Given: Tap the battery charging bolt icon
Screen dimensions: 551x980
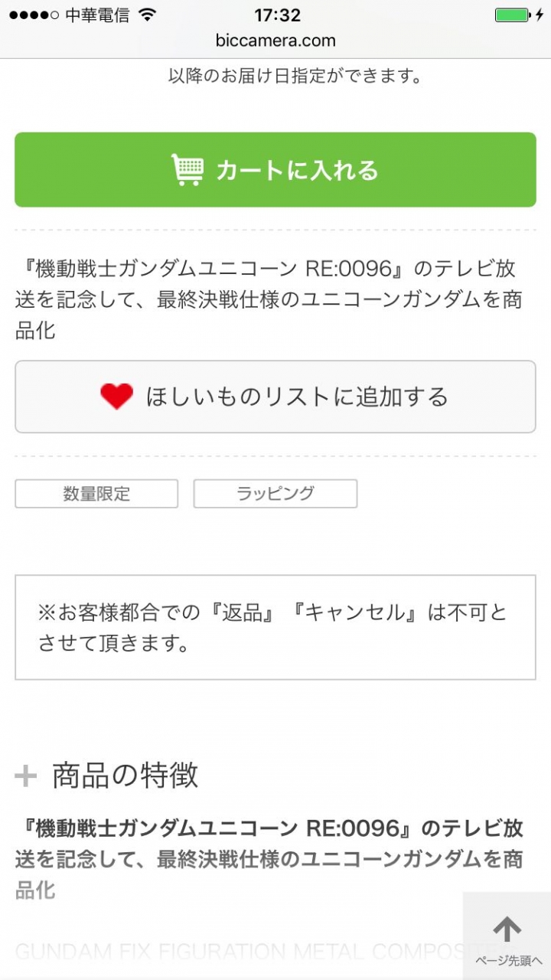Looking at the screenshot, I should point(539,15).
